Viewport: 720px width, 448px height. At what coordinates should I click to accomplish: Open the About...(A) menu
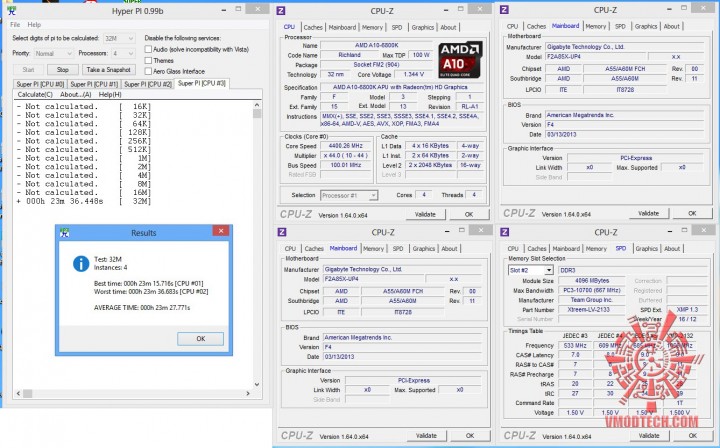pyautogui.click(x=75, y=94)
